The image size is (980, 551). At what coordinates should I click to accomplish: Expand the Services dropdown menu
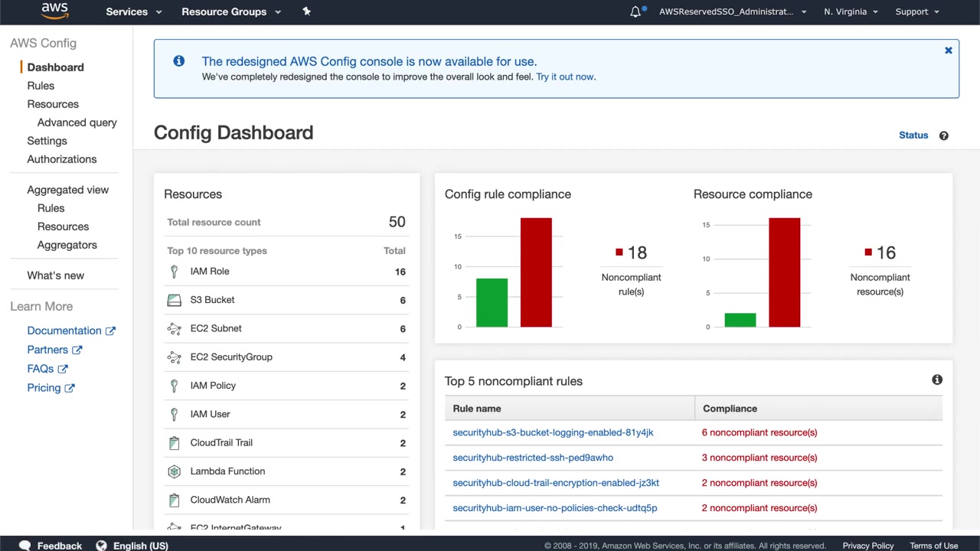pos(134,11)
